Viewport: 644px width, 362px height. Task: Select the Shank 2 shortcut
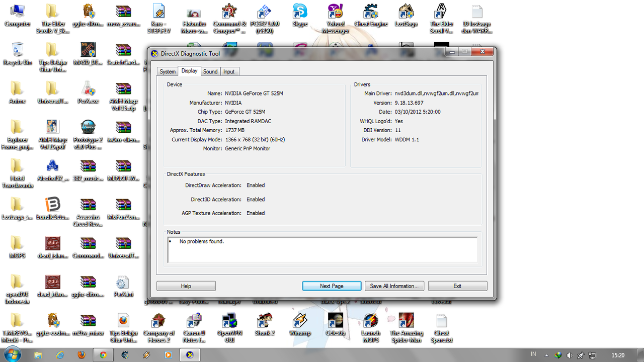tap(265, 324)
